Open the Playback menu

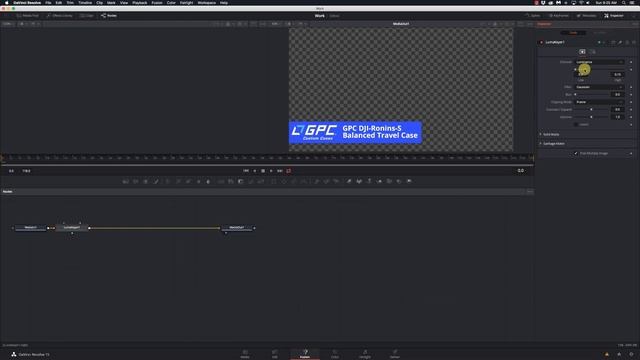(x=140, y=3)
